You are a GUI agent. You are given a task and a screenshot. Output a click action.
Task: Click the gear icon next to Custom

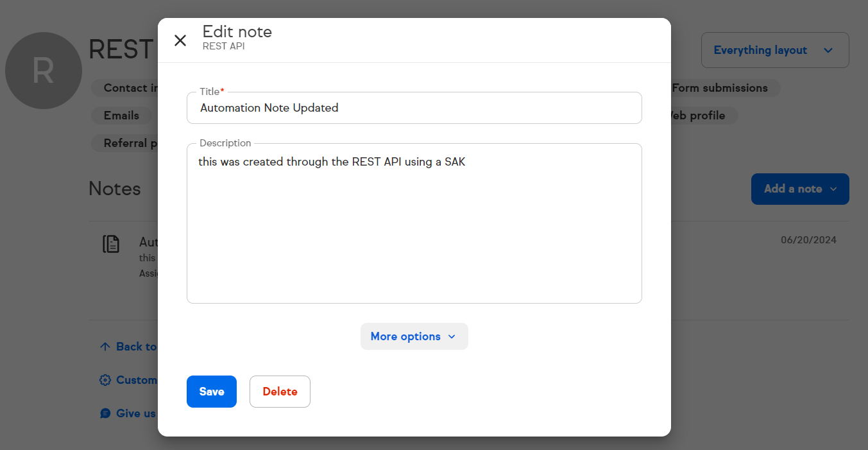pyautogui.click(x=105, y=380)
